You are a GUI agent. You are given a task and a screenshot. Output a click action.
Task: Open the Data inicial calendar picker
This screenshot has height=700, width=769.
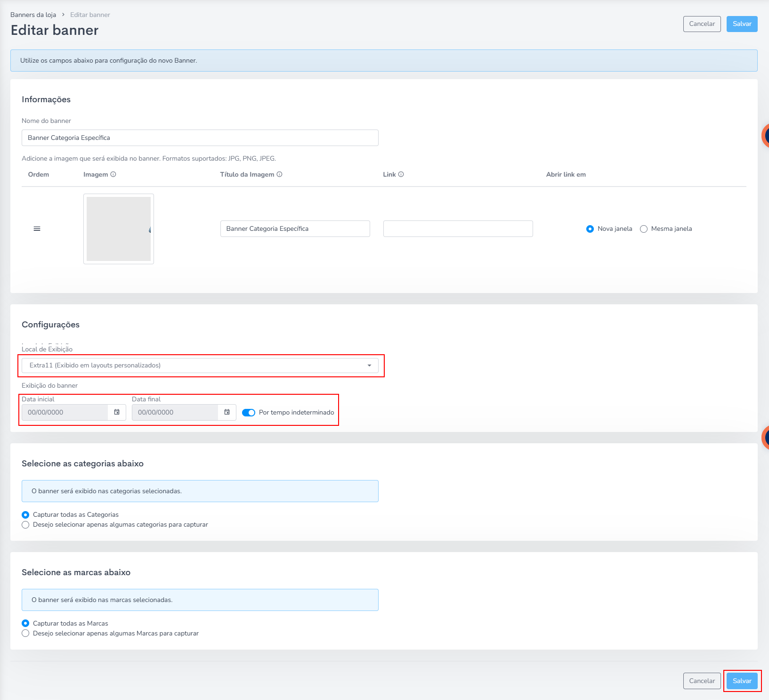pyautogui.click(x=117, y=412)
